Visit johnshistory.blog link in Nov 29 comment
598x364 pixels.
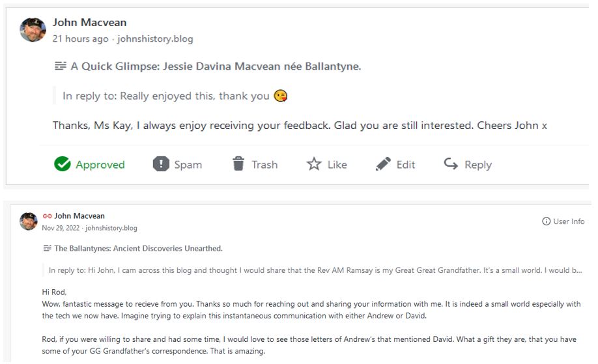coord(111,229)
